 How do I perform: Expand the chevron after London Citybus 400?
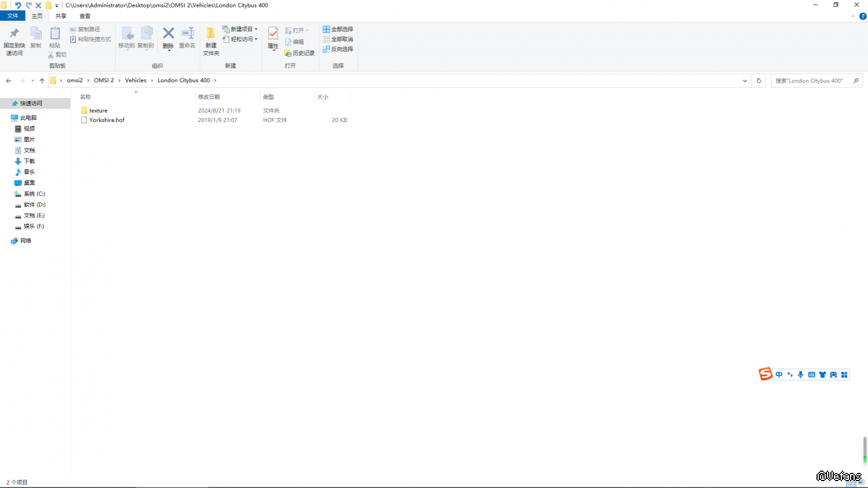click(x=215, y=80)
